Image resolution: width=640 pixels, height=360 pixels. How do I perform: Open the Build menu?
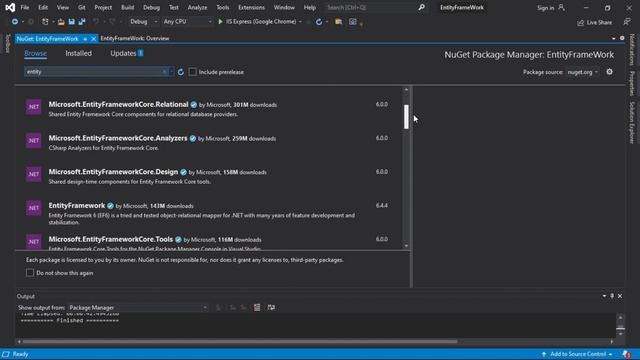[127, 7]
